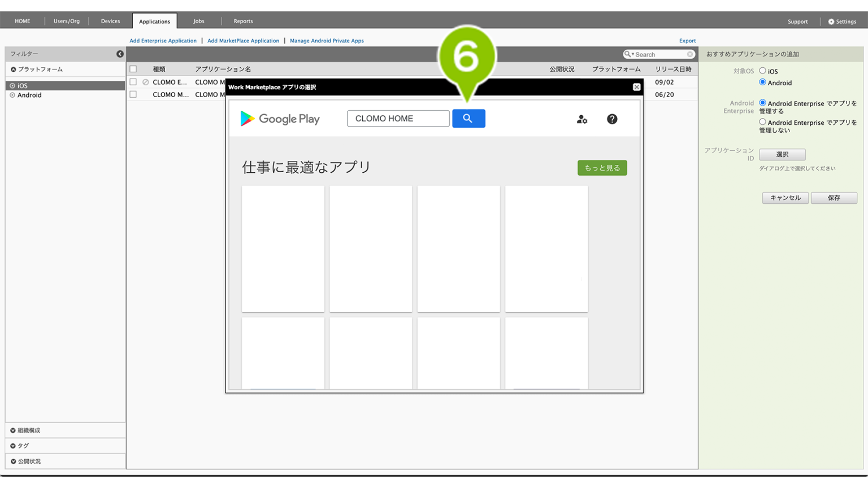Close the Work Marketplace dialog
868x488 pixels.
coord(637,87)
